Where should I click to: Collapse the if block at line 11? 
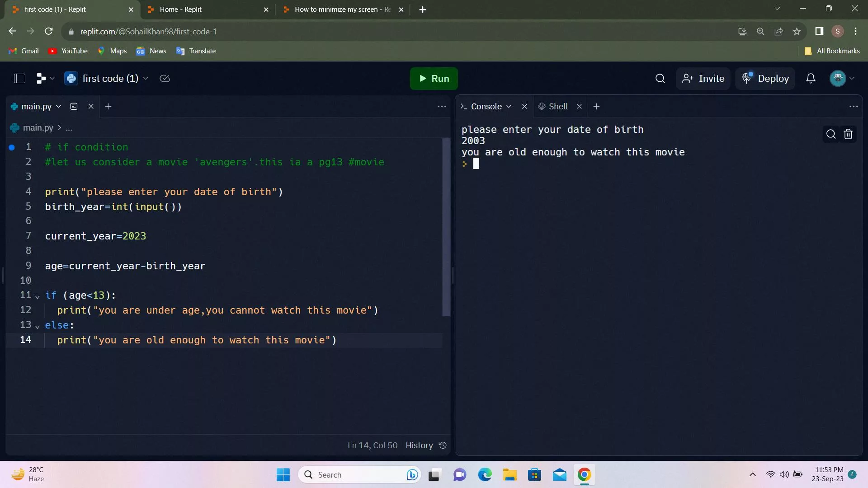click(37, 296)
